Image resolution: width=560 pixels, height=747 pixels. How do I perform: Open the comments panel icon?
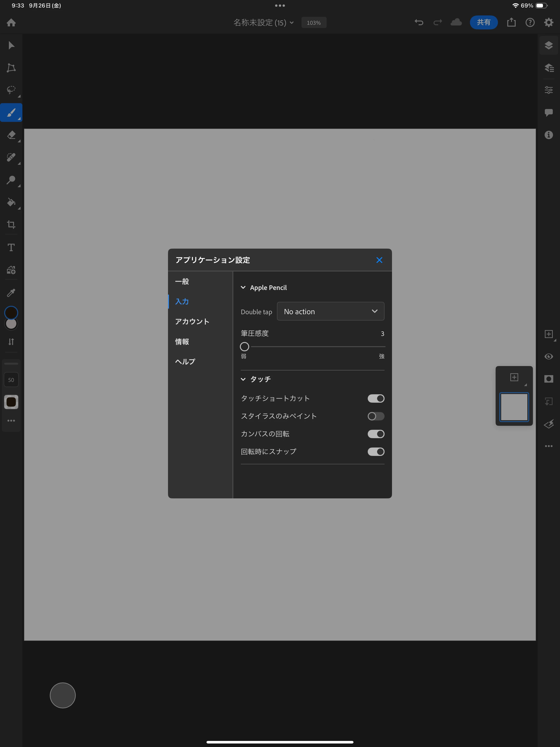[x=549, y=113]
